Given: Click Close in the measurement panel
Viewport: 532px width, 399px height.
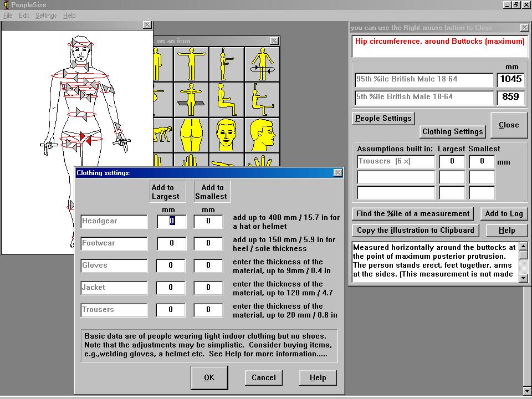Looking at the screenshot, I should tap(509, 125).
